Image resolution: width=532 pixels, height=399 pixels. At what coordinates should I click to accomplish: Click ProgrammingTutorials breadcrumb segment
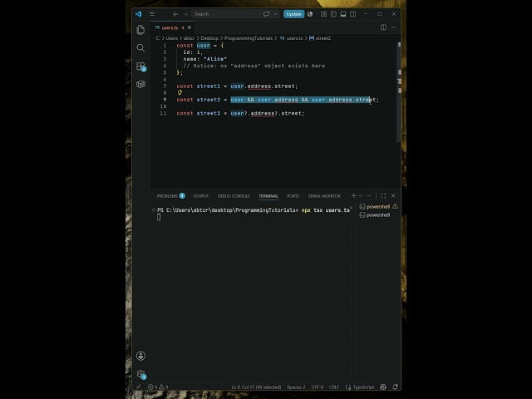(249, 38)
